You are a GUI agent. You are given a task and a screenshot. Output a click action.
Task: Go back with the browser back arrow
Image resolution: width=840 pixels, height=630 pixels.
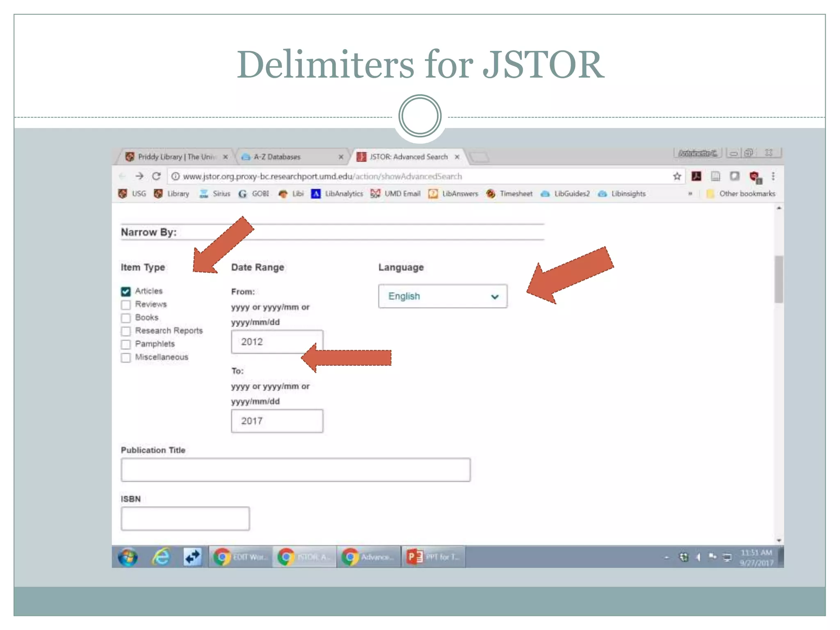(122, 176)
